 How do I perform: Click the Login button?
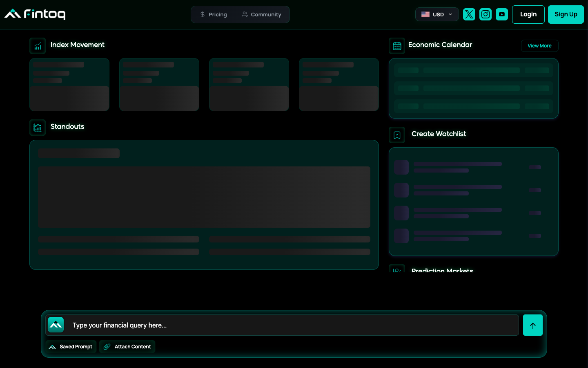tap(528, 14)
